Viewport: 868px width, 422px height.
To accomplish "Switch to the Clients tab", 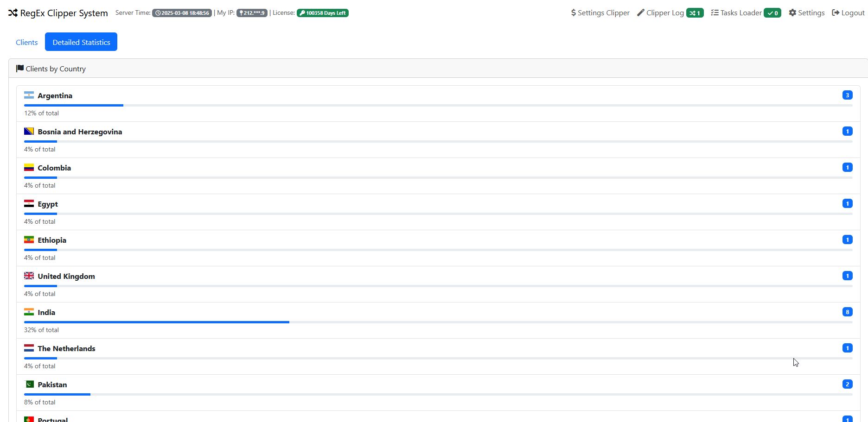I will [x=27, y=42].
